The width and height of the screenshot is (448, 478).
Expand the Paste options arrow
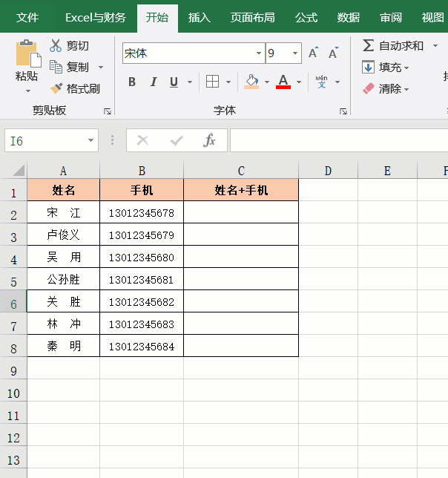[x=28, y=91]
